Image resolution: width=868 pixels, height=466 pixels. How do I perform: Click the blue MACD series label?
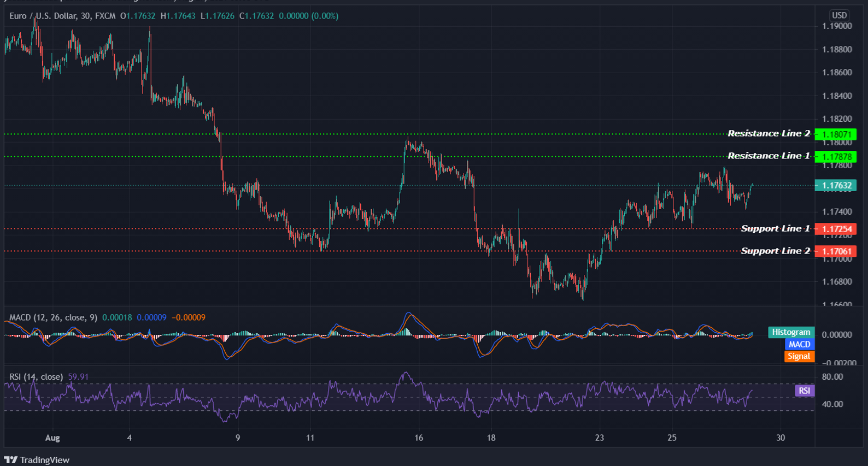[799, 344]
